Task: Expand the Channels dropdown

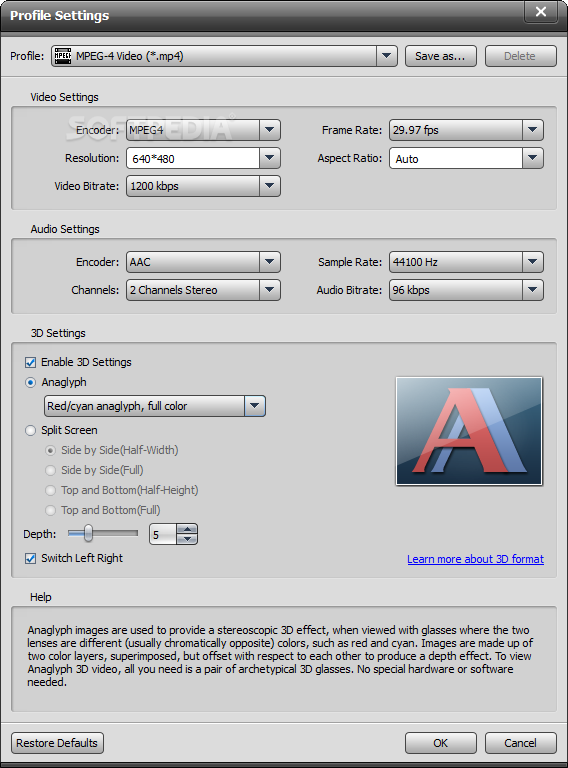Action: click(x=269, y=290)
